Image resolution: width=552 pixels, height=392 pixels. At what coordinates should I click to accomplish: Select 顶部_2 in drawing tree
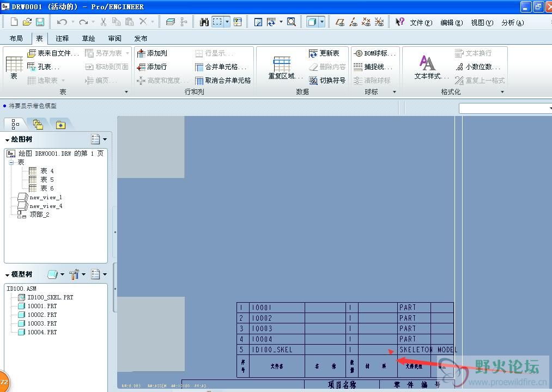tap(34, 215)
